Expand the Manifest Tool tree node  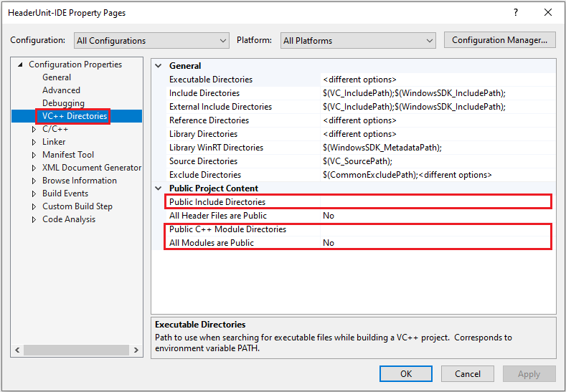(34, 155)
